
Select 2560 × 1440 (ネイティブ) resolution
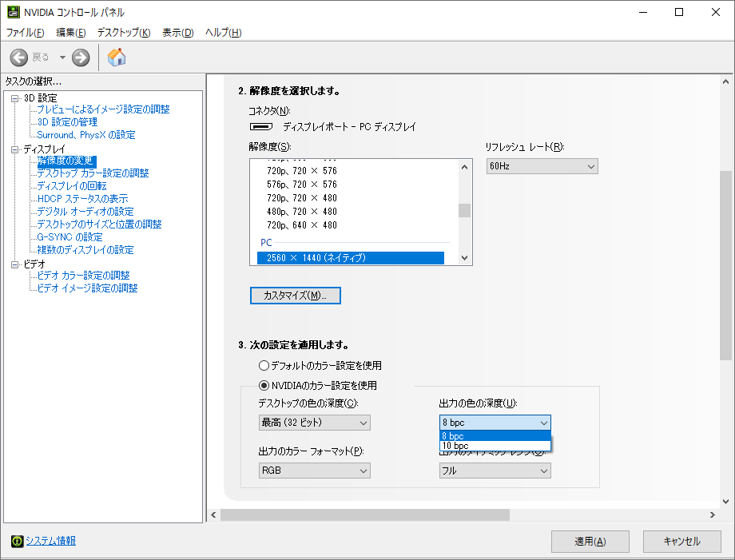[x=351, y=258]
